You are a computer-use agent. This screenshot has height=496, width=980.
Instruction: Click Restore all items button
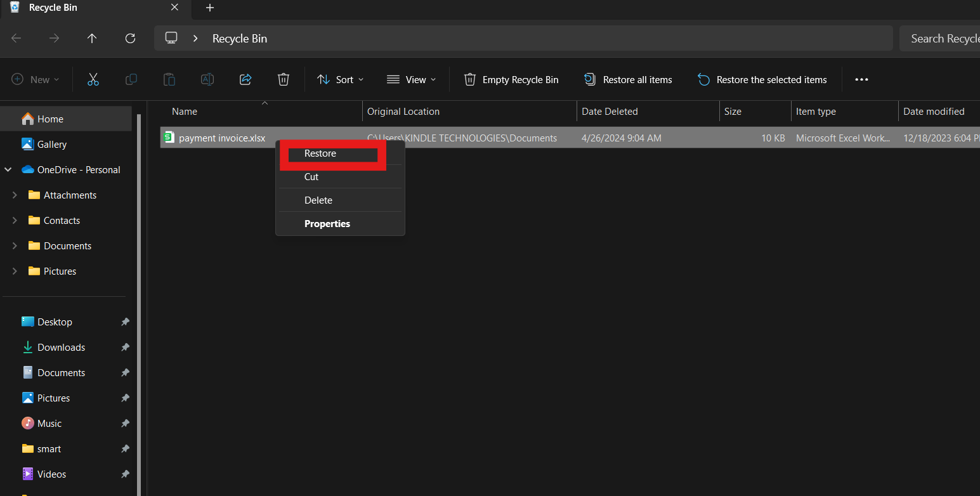point(628,79)
